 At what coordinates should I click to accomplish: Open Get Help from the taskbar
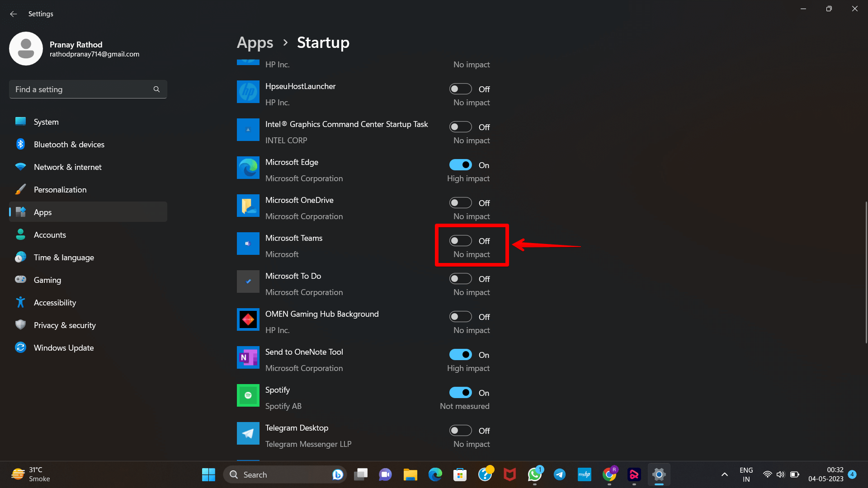pos(485,474)
